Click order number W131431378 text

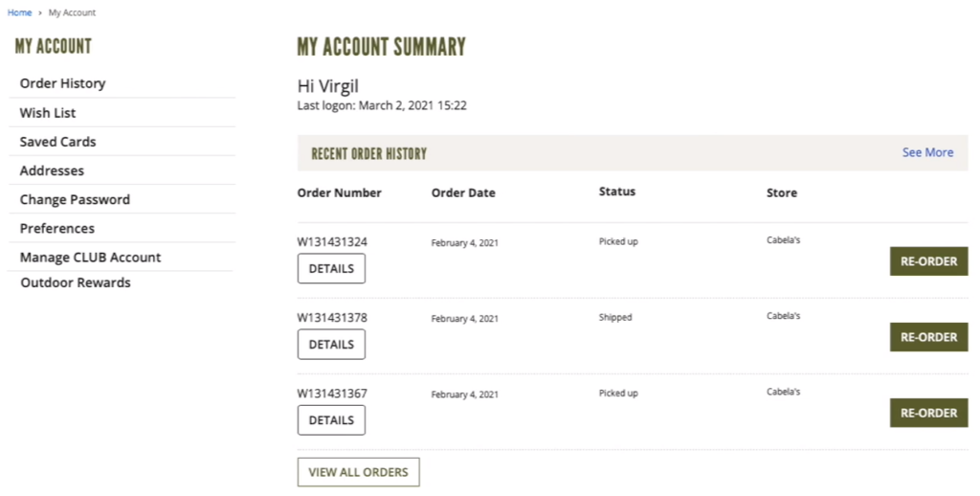(x=332, y=318)
